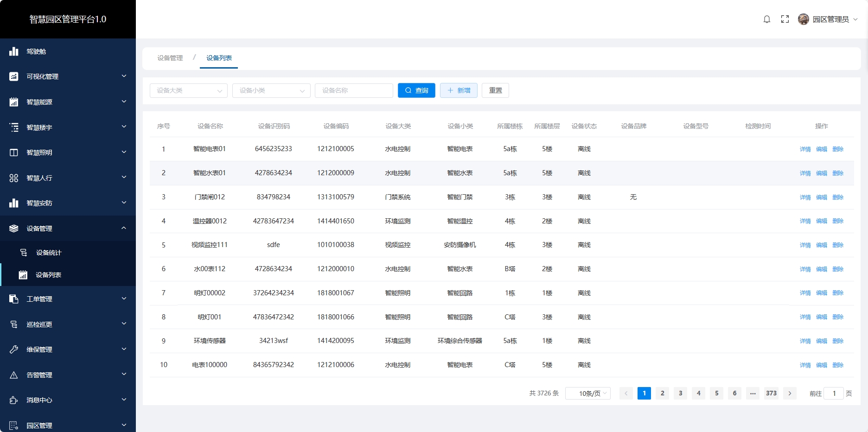This screenshot has height=432, width=868.
Task: Click the 可视化管理 sidebar icon
Action: click(14, 76)
